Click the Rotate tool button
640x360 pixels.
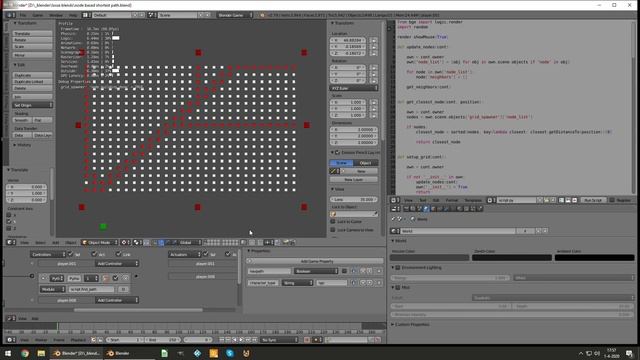click(x=32, y=40)
